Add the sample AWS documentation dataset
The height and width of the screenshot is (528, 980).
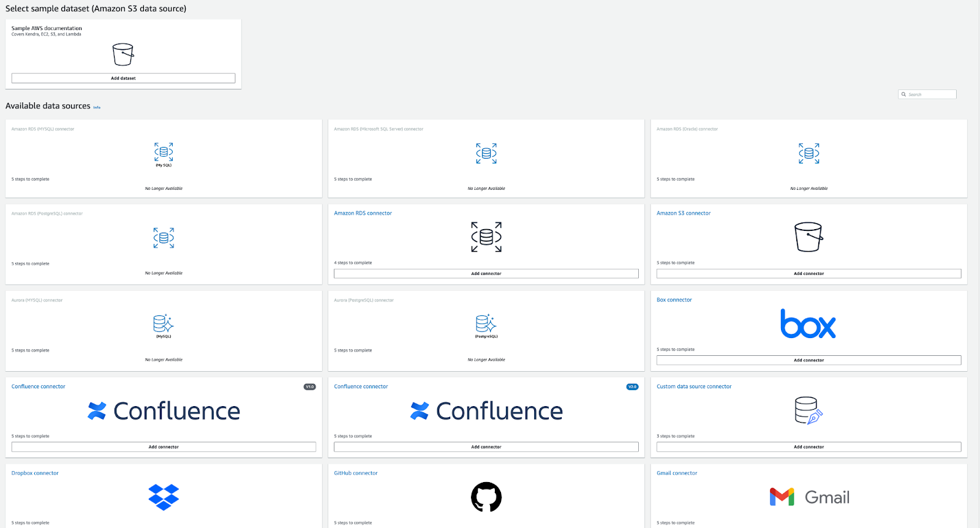coord(123,78)
